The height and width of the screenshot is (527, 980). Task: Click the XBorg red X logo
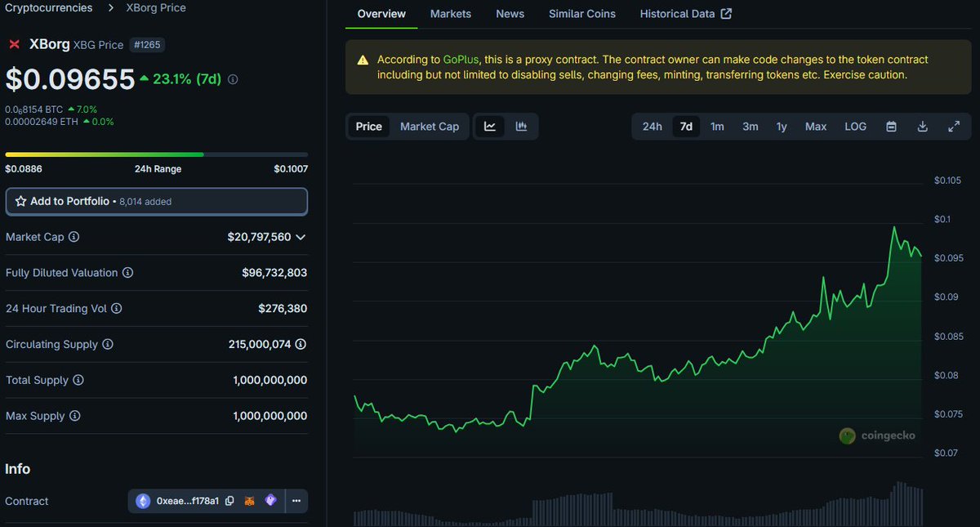(x=14, y=44)
